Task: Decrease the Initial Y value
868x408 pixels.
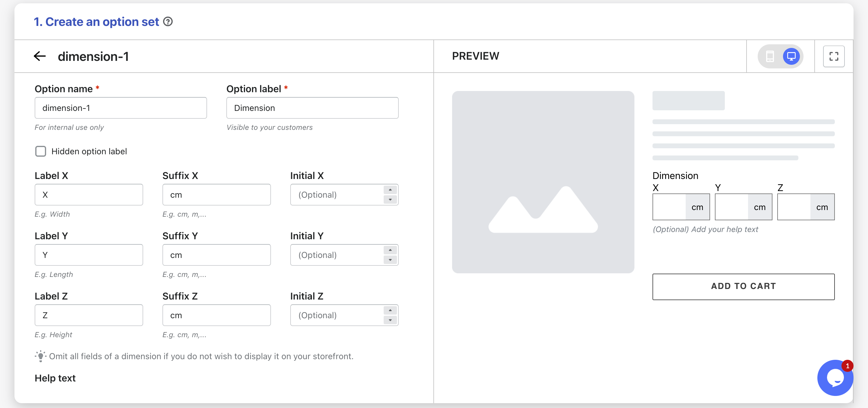Action: [390, 260]
